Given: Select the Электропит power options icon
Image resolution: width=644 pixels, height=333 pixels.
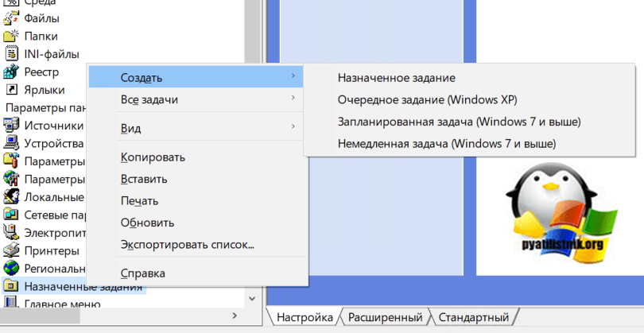Looking at the screenshot, I should tap(11, 233).
